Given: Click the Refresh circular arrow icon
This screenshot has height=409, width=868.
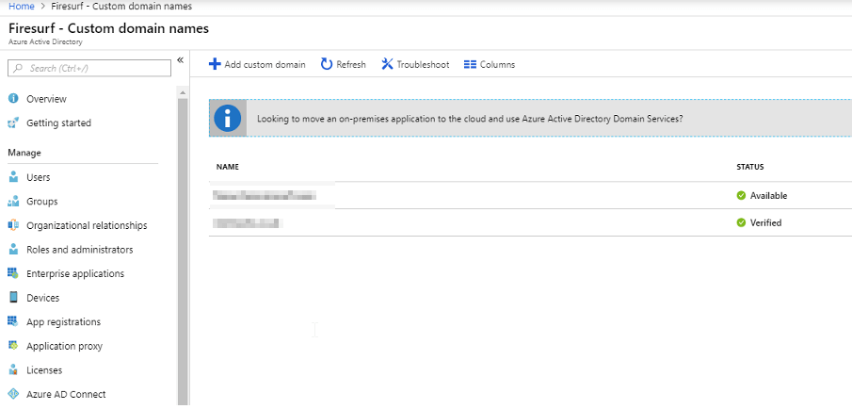Looking at the screenshot, I should (x=327, y=64).
